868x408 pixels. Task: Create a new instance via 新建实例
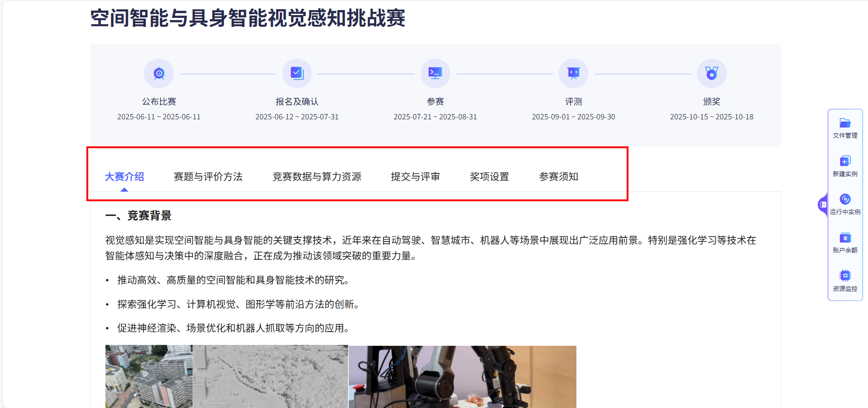[x=845, y=166]
